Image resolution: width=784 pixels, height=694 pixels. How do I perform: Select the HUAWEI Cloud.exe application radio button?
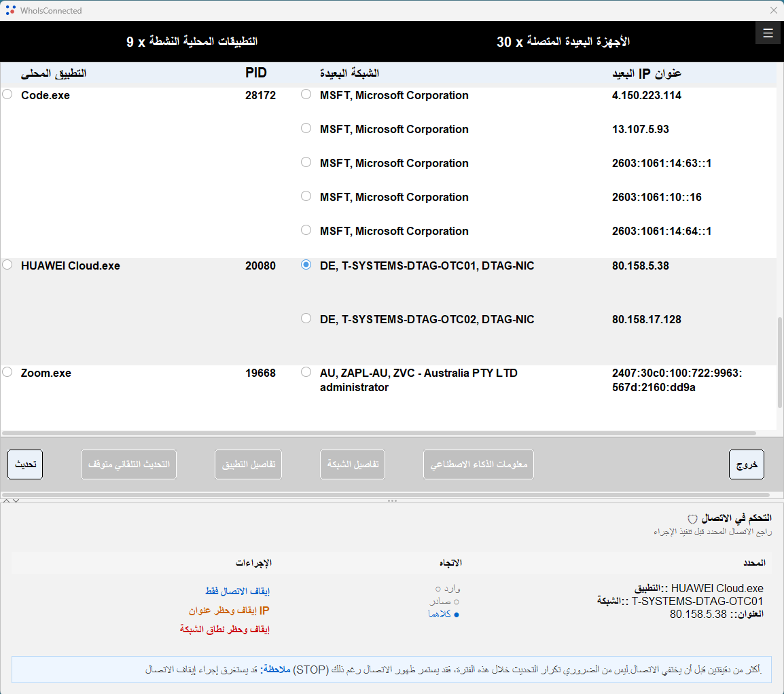tap(7, 265)
